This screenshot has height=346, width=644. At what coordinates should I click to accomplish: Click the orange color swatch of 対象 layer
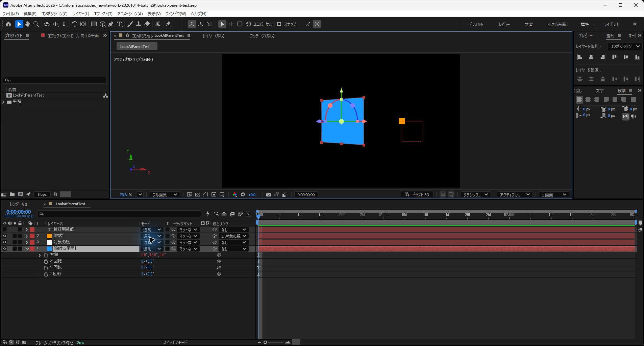point(49,236)
